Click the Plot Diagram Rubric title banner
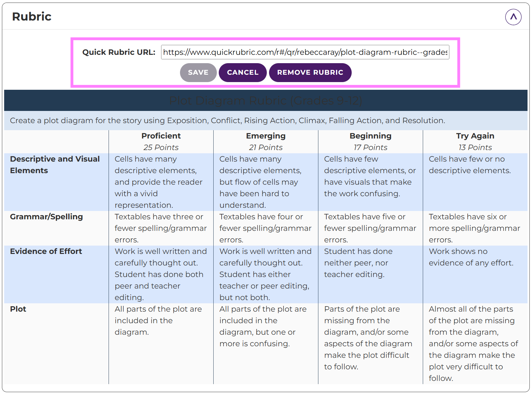The image size is (532, 395). click(266, 101)
